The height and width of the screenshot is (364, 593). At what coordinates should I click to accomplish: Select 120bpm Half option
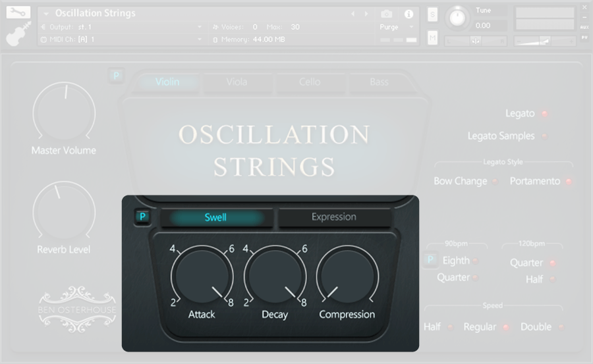tap(553, 280)
